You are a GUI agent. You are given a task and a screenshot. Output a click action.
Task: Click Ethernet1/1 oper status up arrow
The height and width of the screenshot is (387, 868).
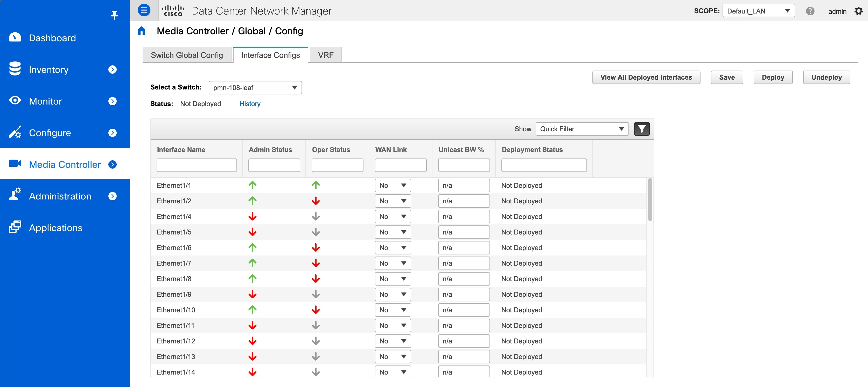click(x=316, y=185)
